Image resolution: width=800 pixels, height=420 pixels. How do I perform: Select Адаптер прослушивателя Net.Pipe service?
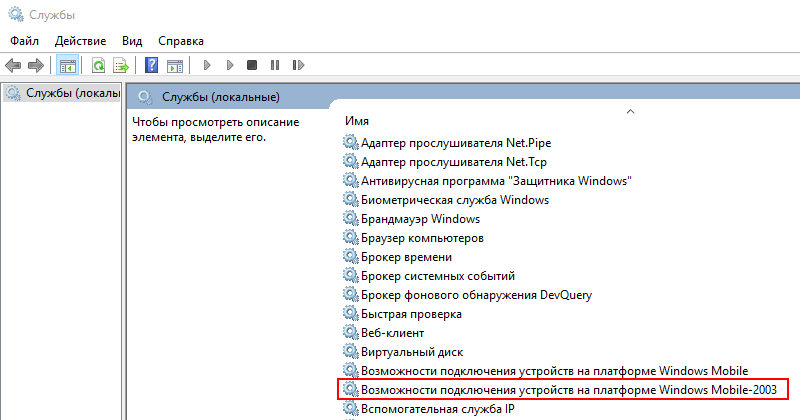[x=447, y=143]
